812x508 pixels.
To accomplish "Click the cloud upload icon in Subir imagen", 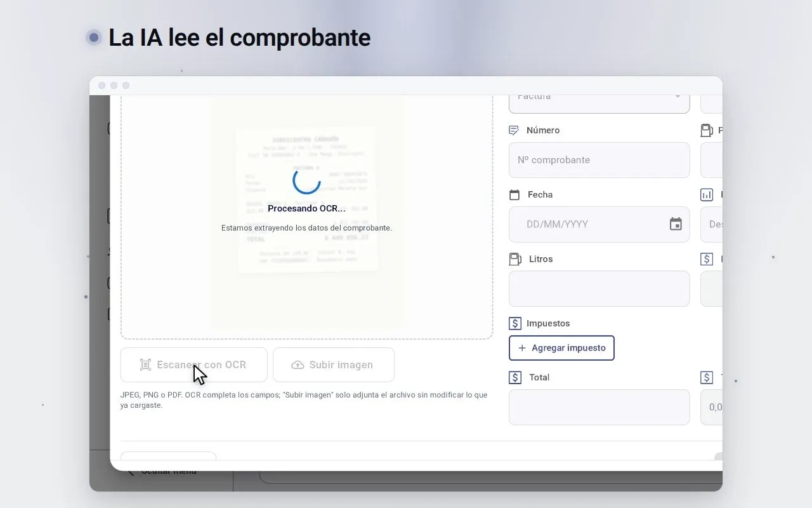I will coord(298,364).
